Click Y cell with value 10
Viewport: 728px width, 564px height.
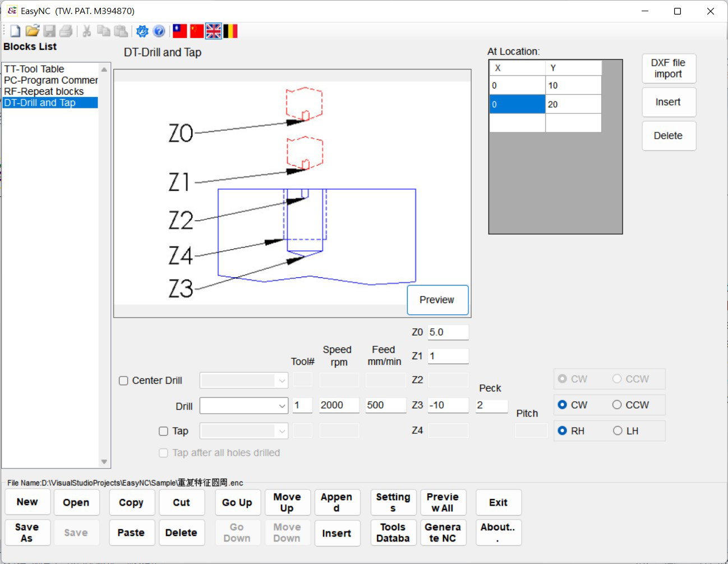coord(573,85)
